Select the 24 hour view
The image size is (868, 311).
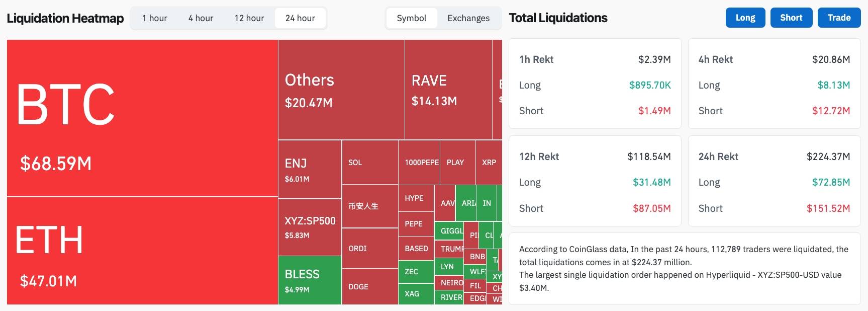point(300,18)
